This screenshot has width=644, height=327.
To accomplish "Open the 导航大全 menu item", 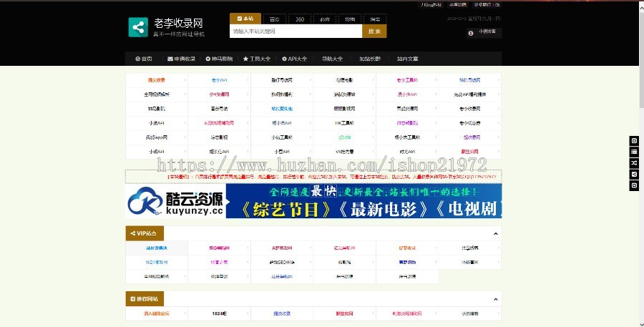I will (x=332, y=59).
